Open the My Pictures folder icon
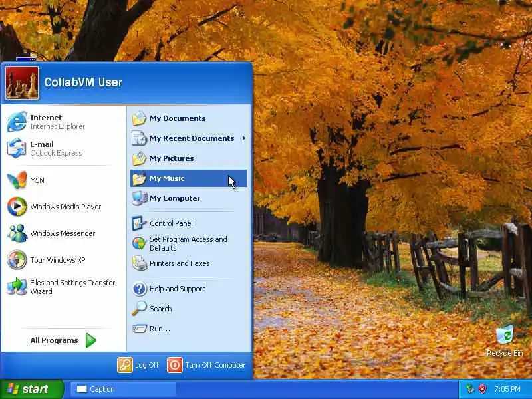 [139, 158]
